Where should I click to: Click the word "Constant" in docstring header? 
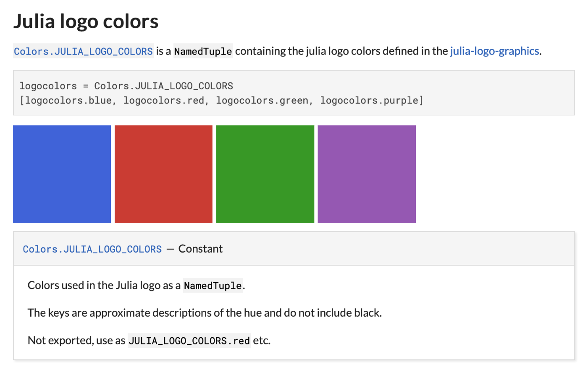[x=200, y=249]
